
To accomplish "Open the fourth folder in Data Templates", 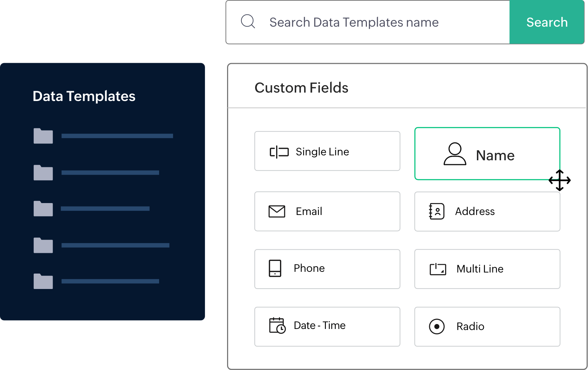I will click(x=43, y=245).
